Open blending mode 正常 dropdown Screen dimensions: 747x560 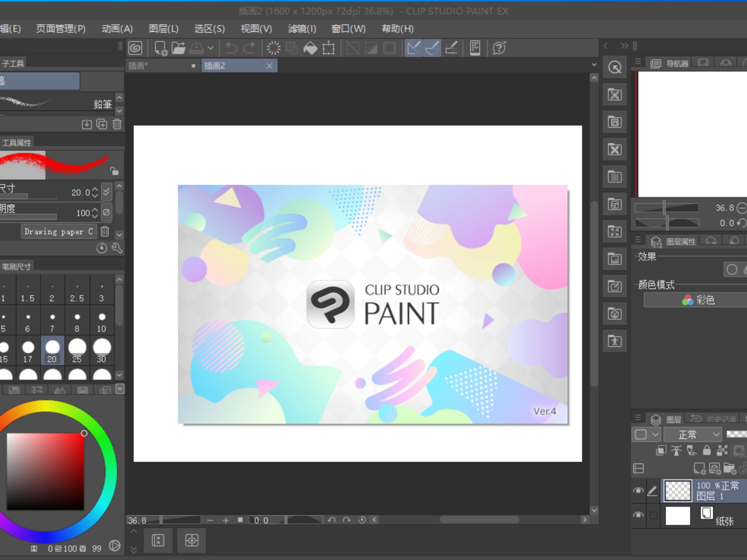693,434
